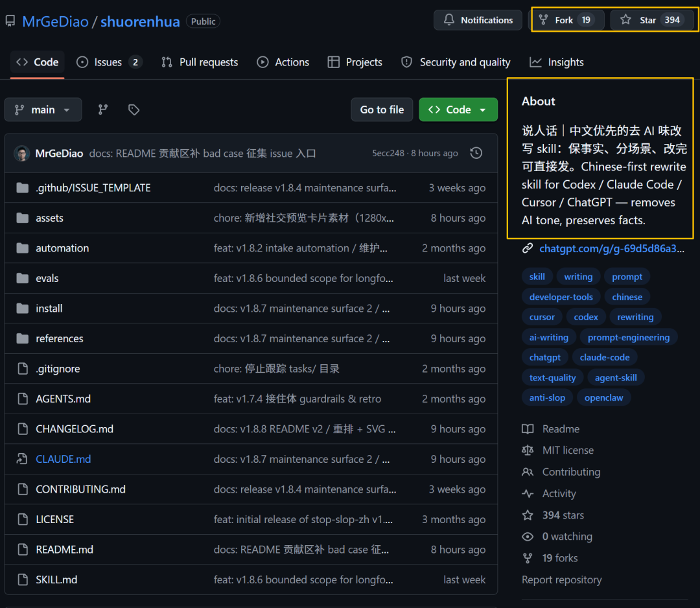The height and width of the screenshot is (608, 700).
Task: Select the ai-writing topic tag
Action: click(x=549, y=338)
